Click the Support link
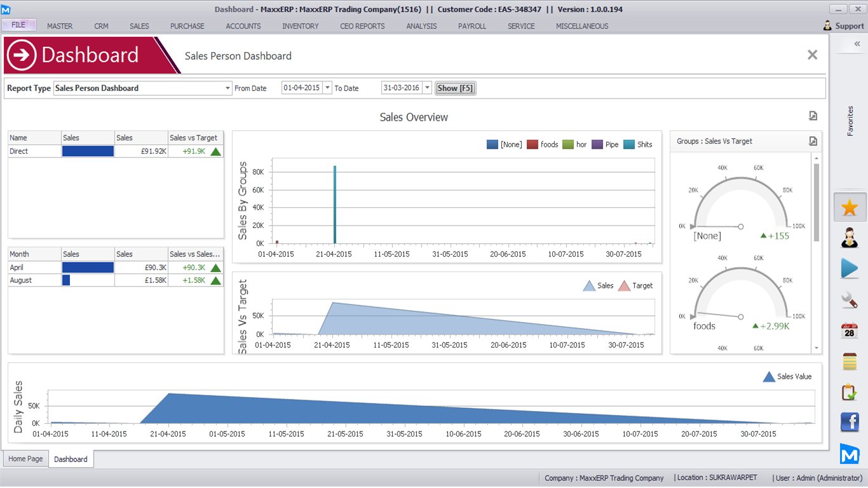Viewport: 868px width, 488px height. 843,26
